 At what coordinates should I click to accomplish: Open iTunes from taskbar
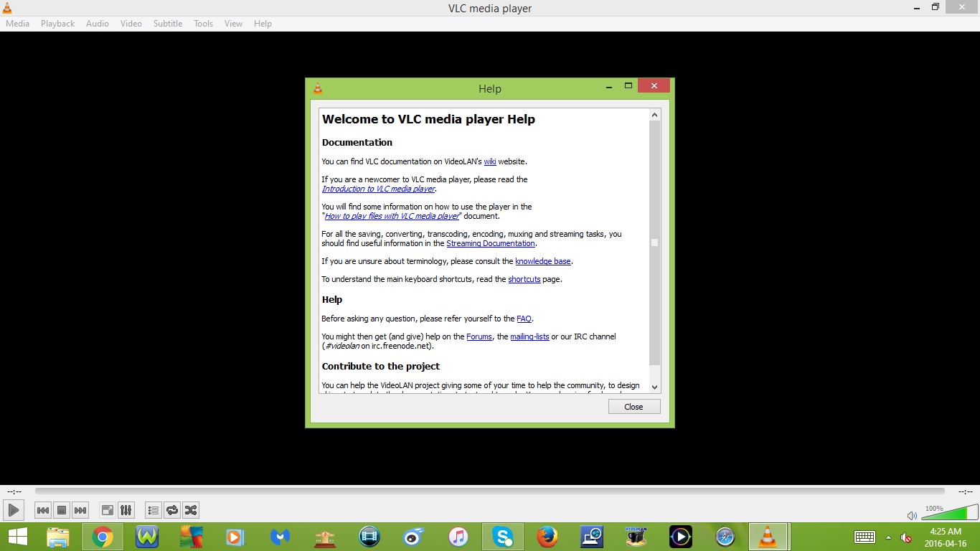458,537
